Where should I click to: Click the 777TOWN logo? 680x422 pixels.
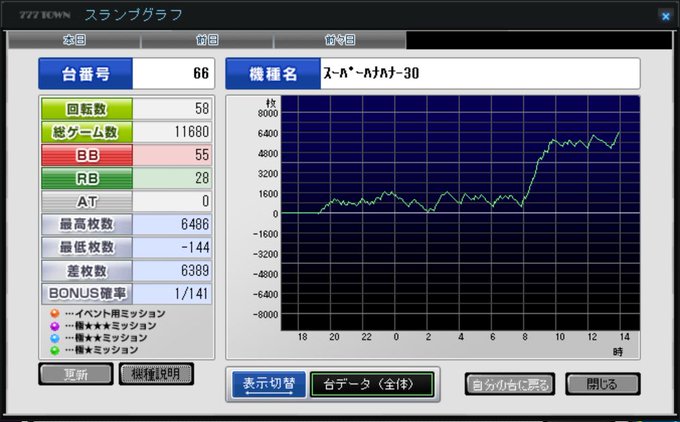[x=45, y=15]
